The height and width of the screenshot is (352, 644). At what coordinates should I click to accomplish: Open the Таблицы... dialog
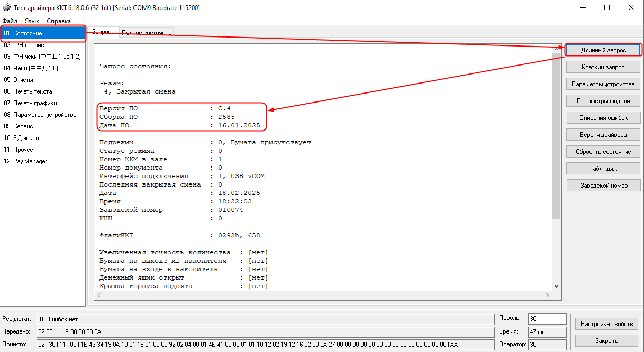pos(603,169)
